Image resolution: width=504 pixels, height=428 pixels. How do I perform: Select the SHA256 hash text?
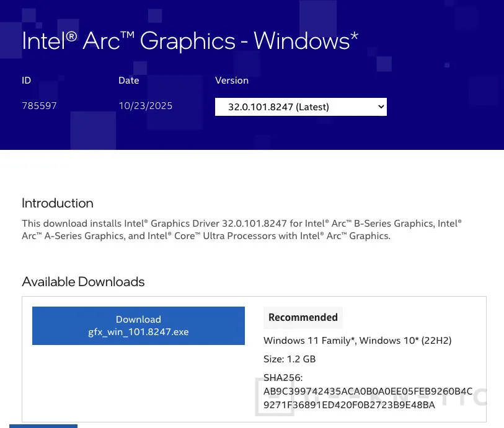tap(368, 391)
